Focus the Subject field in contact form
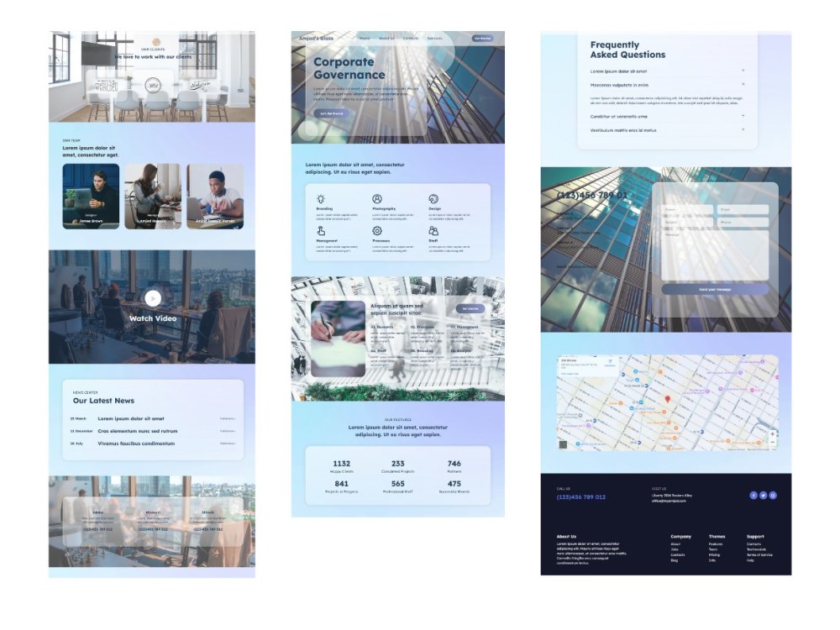 [687, 223]
